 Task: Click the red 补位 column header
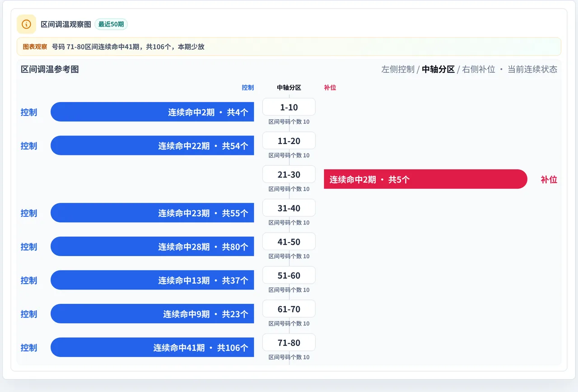pyautogui.click(x=330, y=88)
